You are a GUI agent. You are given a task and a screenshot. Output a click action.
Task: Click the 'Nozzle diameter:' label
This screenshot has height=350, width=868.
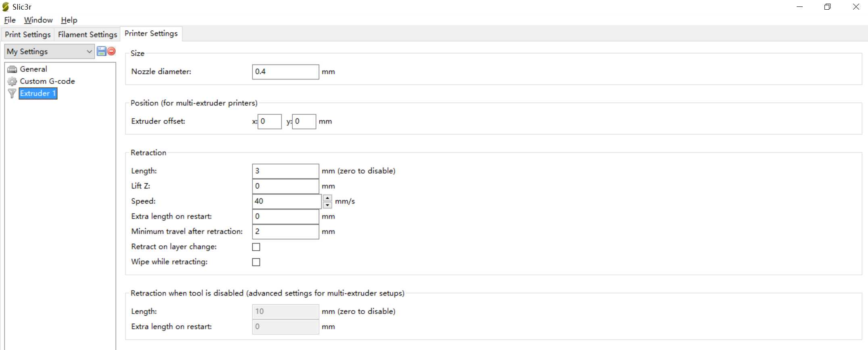[x=161, y=71]
